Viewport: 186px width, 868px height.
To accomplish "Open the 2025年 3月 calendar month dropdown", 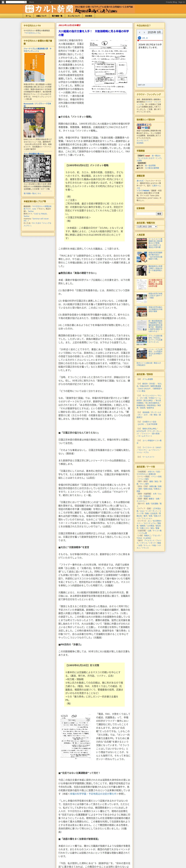I will (155, 32).
